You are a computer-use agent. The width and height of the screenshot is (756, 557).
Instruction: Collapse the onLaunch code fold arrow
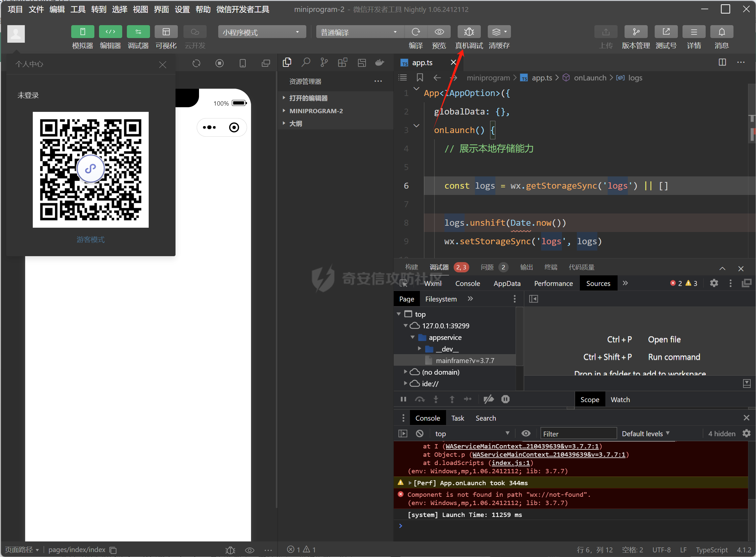417,126
